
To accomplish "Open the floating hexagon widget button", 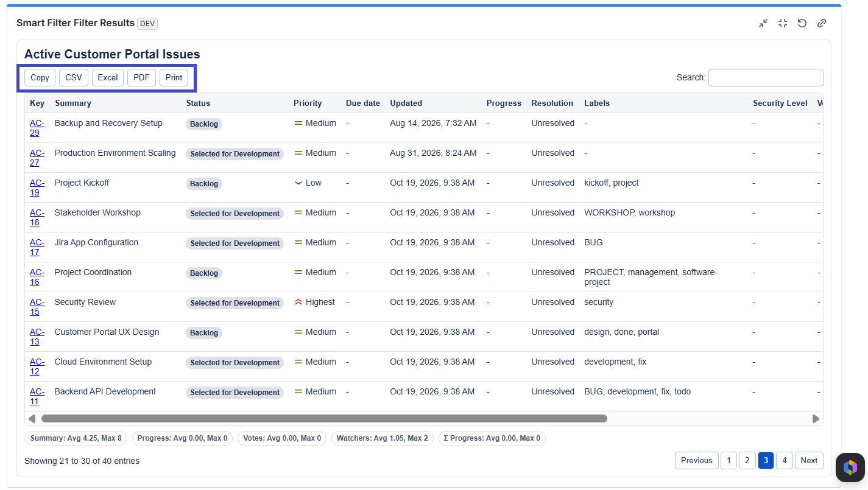I will point(850,467).
